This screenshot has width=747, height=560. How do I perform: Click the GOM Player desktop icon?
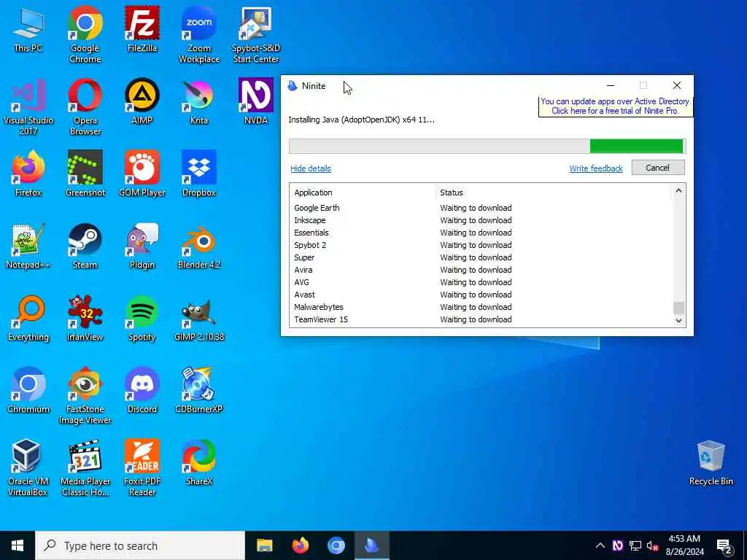point(142,174)
